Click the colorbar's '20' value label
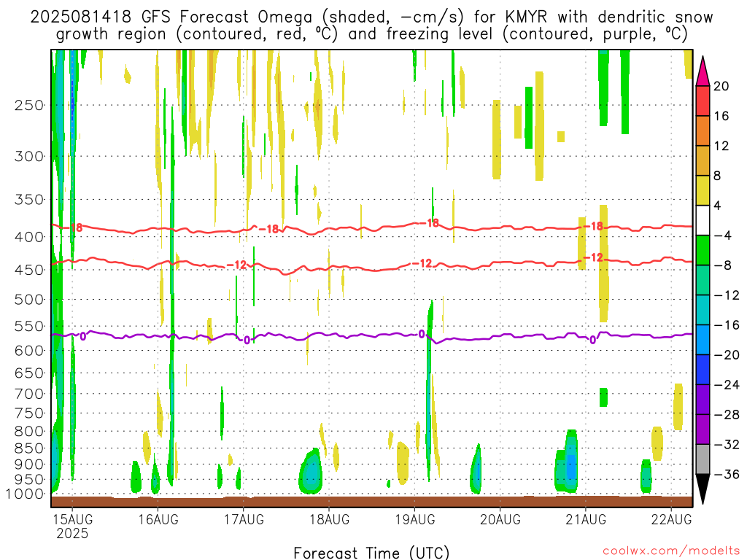 [721, 86]
